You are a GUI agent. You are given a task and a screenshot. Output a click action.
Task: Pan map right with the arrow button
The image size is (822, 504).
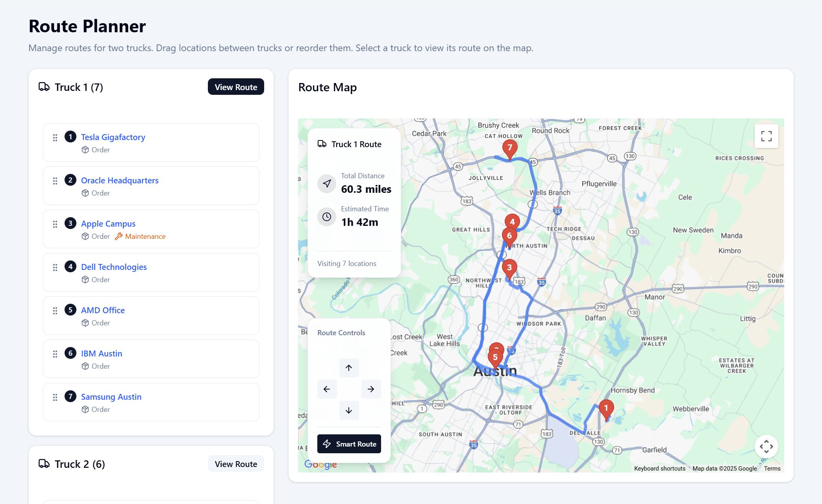tap(371, 389)
